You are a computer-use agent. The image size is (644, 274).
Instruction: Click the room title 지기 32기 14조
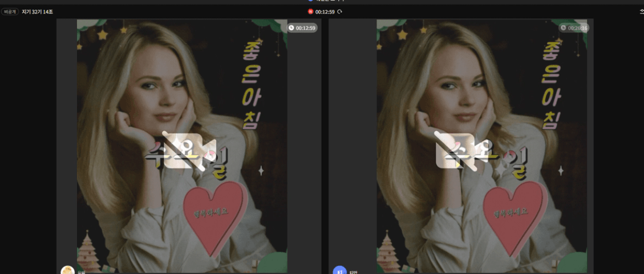point(38,12)
